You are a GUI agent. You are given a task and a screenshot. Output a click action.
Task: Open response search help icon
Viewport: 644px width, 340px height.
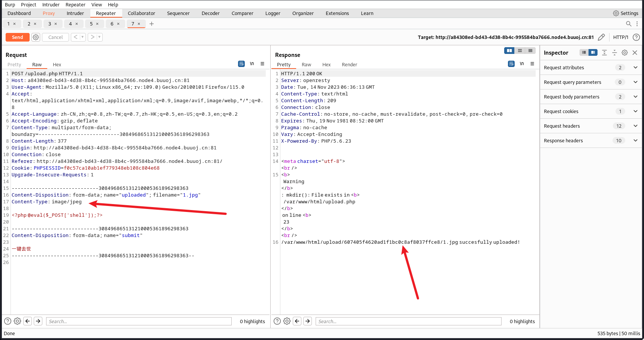click(x=277, y=321)
